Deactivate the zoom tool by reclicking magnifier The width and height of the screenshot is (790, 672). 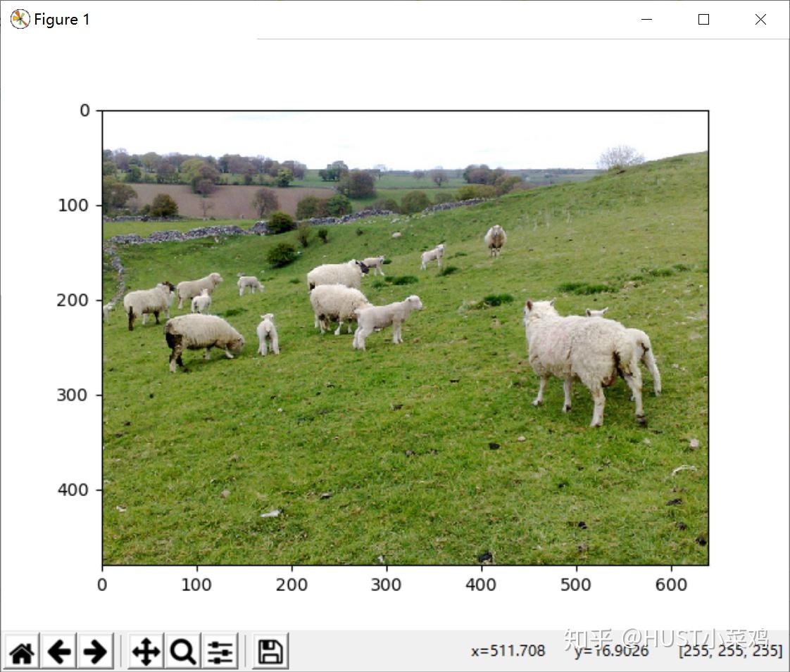(x=182, y=652)
